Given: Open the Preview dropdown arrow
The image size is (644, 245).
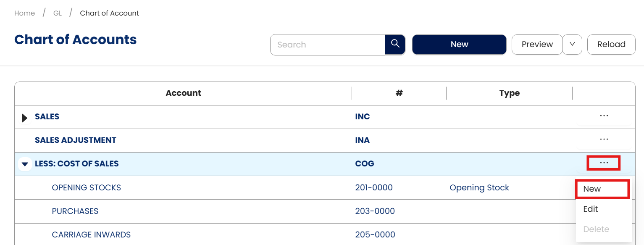Looking at the screenshot, I should pos(572,45).
